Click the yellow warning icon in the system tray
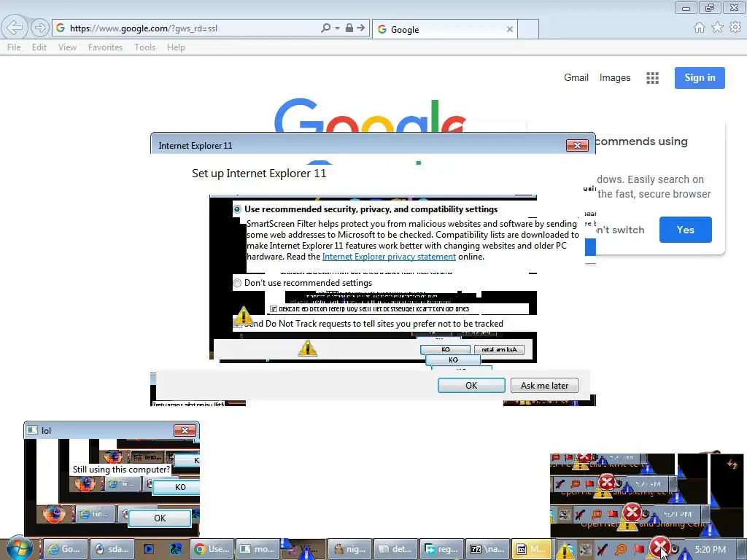Viewport: 747px width, 560px height. 565,551
